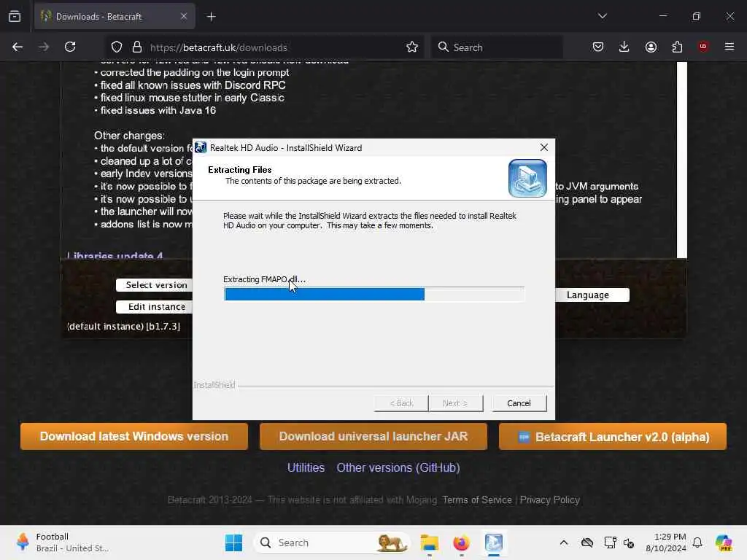Click the Realtek installer title bar icon
The width and height of the screenshot is (747, 560).
pyautogui.click(x=201, y=147)
